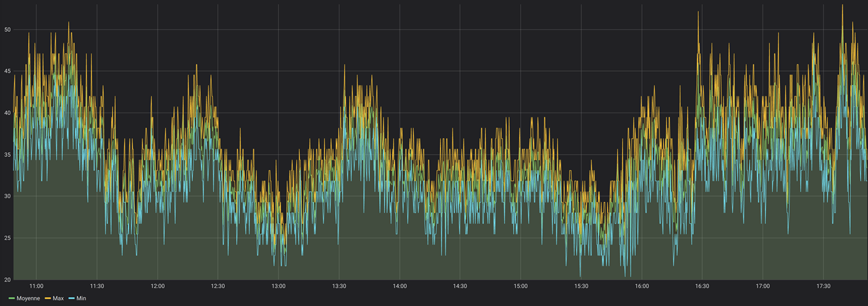Click the 14:00 time axis label
The width and height of the screenshot is (868, 306).
[x=400, y=286]
